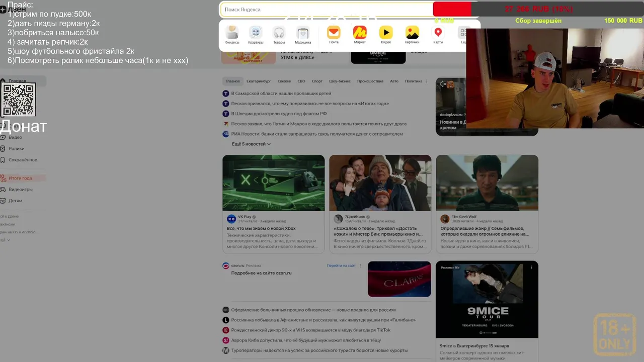Open the Товары headphones icon

tap(279, 33)
